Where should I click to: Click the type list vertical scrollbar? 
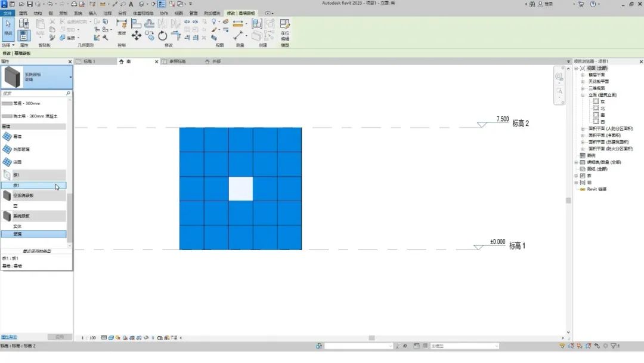69,215
